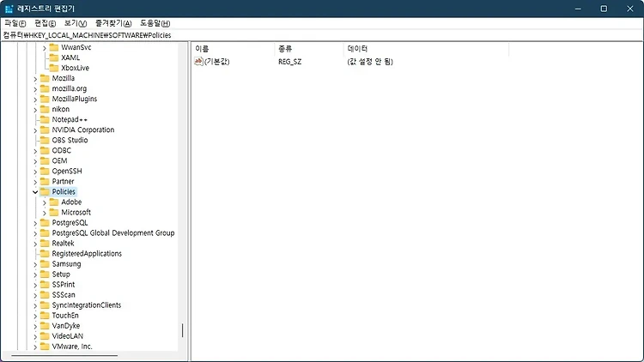The image size is (644, 362).
Task: Expand the PostgreSQL key
Action: [35, 223]
